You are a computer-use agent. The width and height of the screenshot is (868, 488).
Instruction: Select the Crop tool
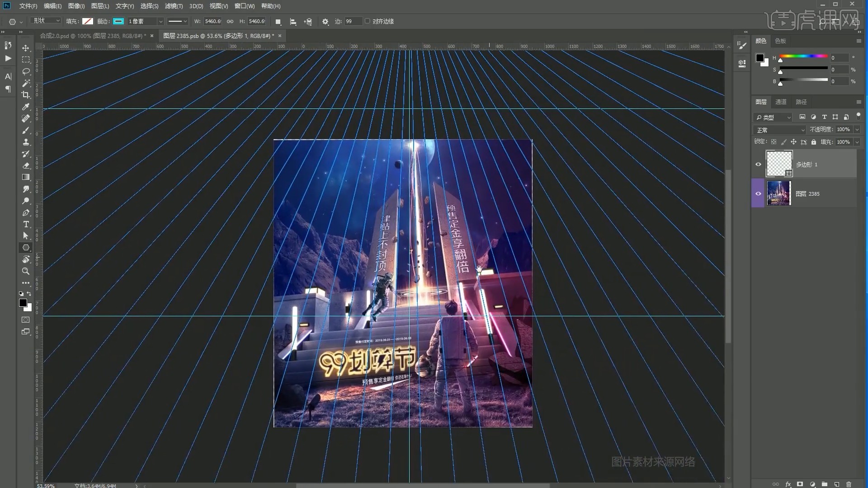coord(26,95)
